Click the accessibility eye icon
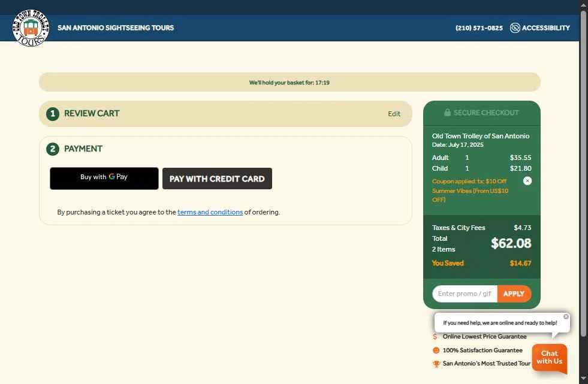Image resolution: width=588 pixels, height=384 pixels. [515, 28]
